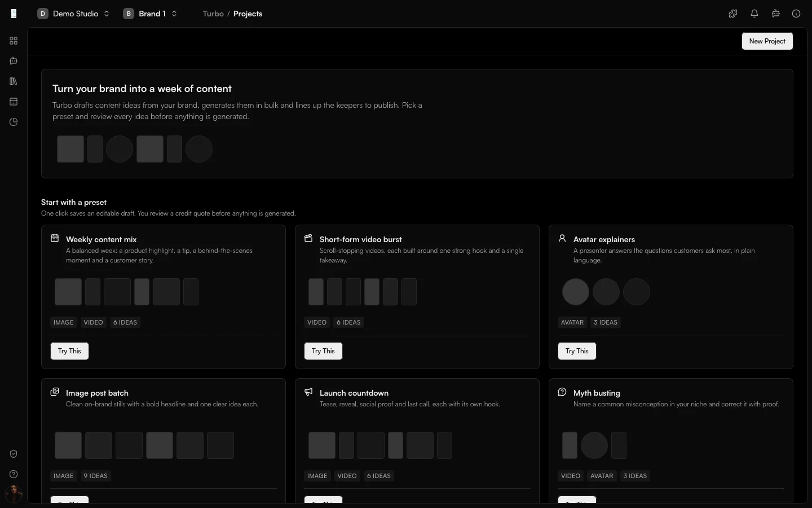Open the robot assistant icon in the left sidebar
The width and height of the screenshot is (812, 508).
[14, 61]
